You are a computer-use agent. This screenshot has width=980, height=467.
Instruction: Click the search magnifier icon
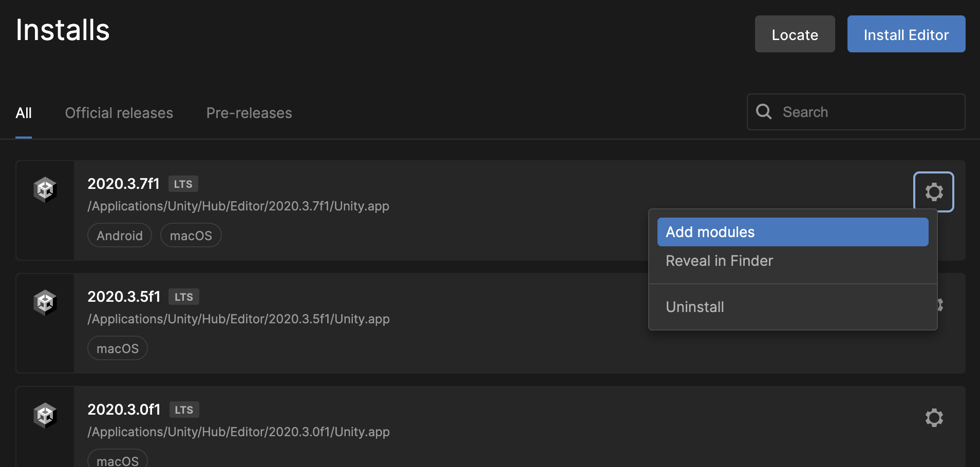click(x=764, y=112)
